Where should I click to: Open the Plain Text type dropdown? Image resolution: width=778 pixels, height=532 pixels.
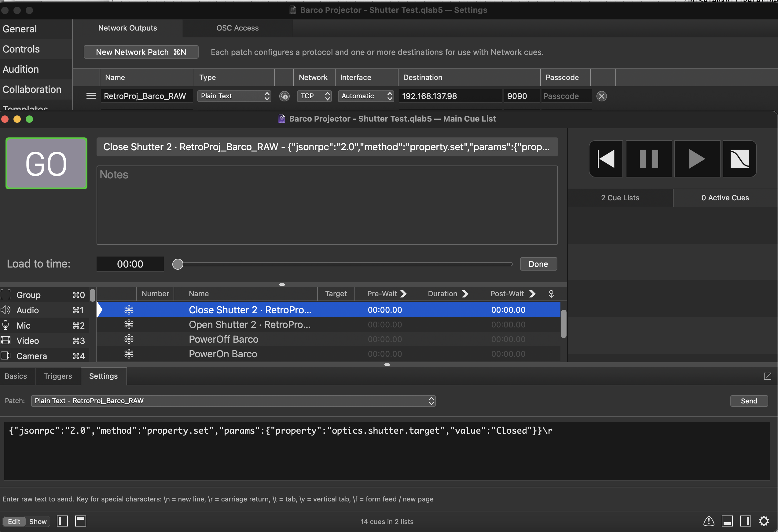click(234, 96)
